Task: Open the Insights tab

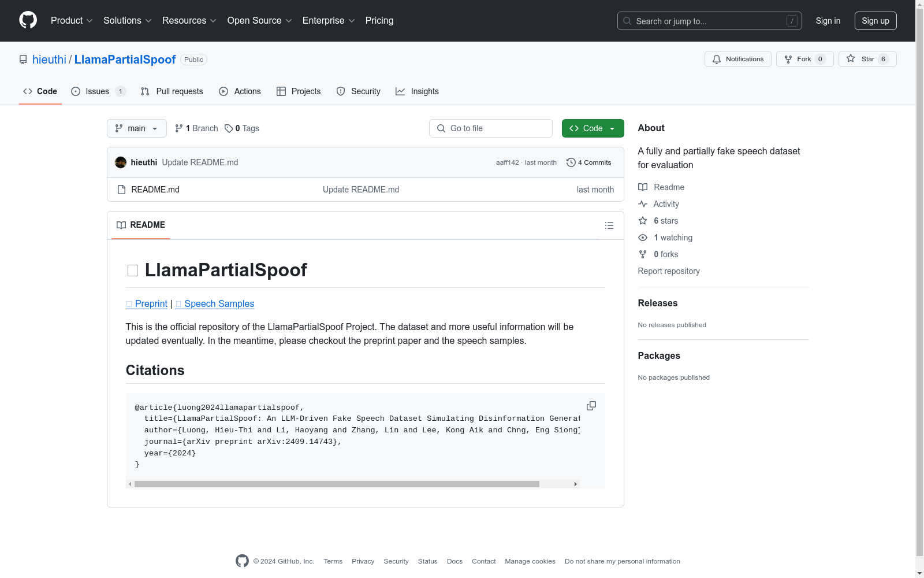Action: 417,91
